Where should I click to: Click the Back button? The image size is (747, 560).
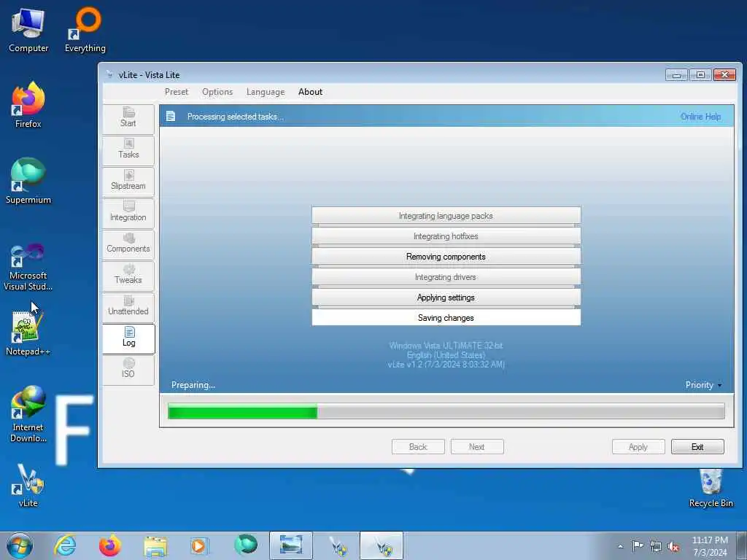pos(418,447)
